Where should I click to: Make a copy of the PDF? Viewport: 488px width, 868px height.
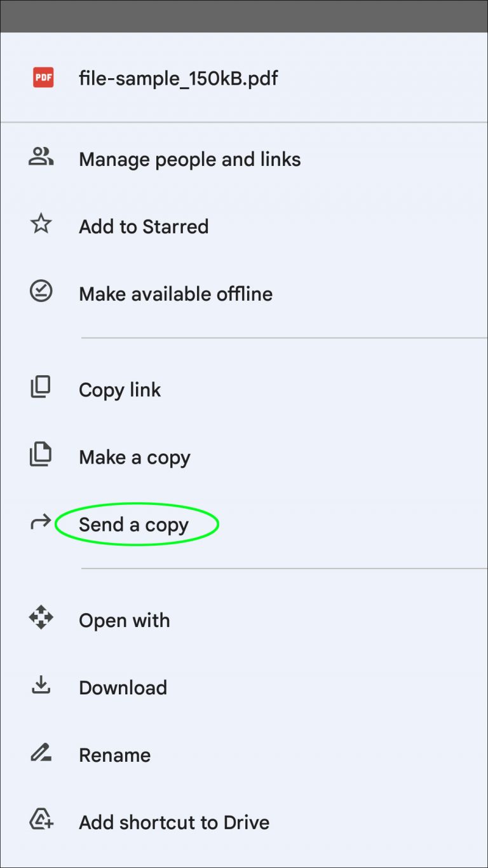tap(134, 457)
